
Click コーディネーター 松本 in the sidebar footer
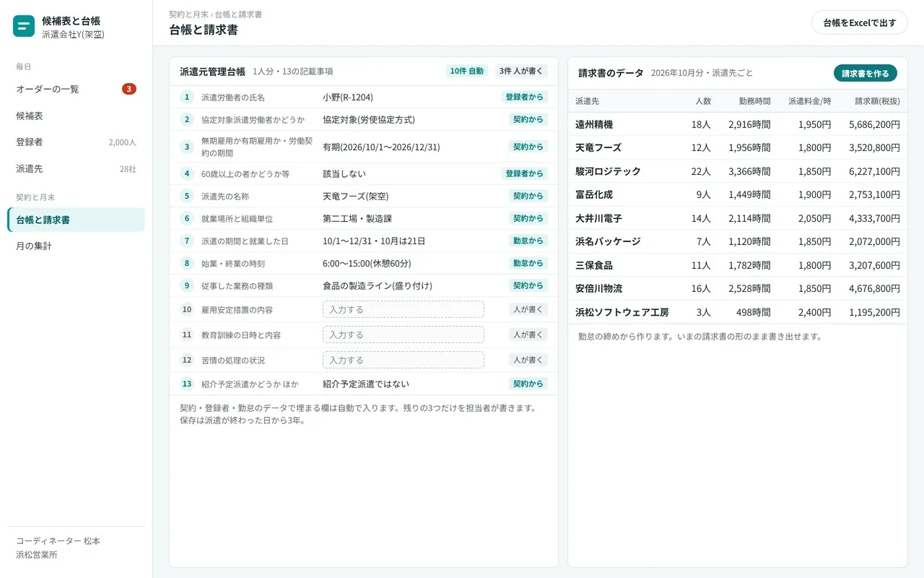click(58, 541)
